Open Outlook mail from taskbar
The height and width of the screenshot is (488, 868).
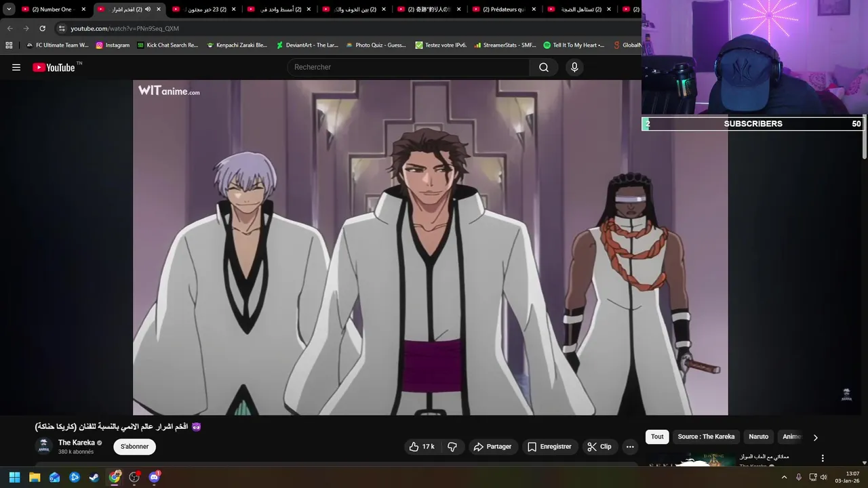54,477
